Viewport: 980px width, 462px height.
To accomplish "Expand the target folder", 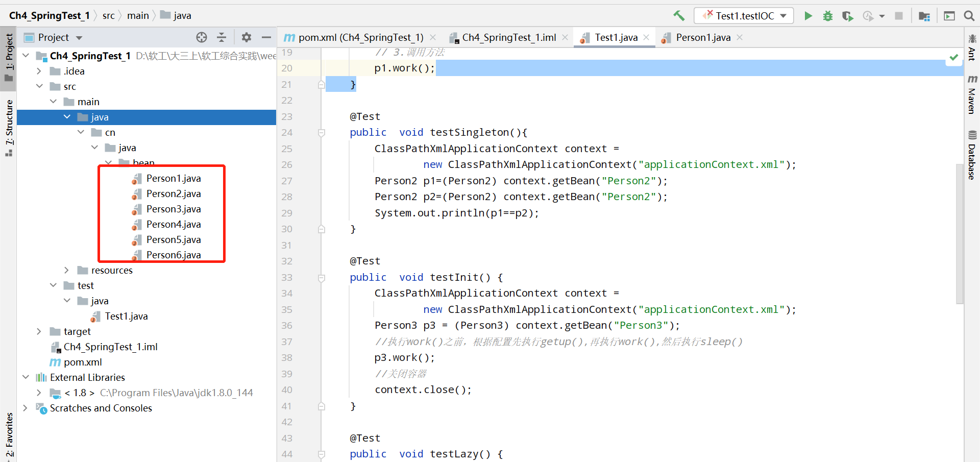I will (40, 331).
